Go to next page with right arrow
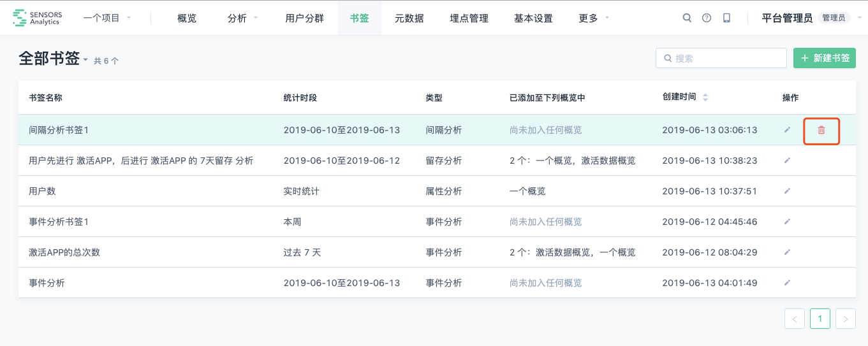 (846, 319)
